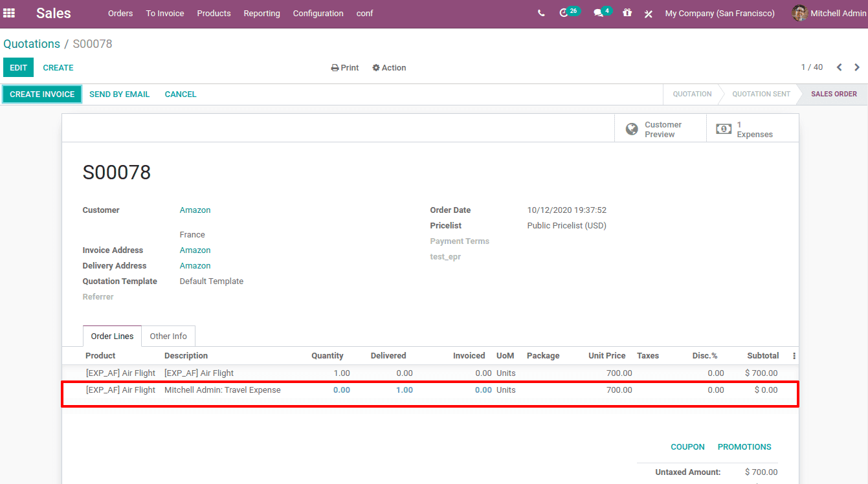Open the Configuration menu

click(318, 13)
